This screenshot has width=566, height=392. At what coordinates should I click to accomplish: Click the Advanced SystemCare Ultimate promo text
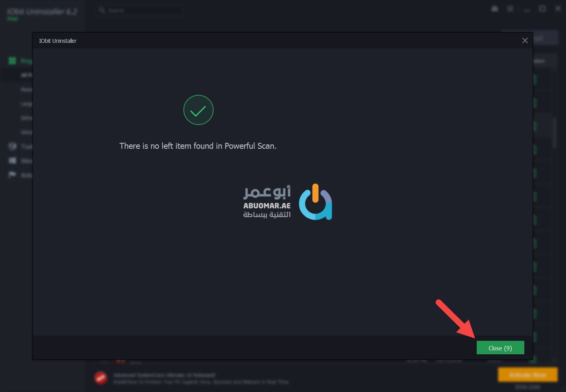click(164, 375)
